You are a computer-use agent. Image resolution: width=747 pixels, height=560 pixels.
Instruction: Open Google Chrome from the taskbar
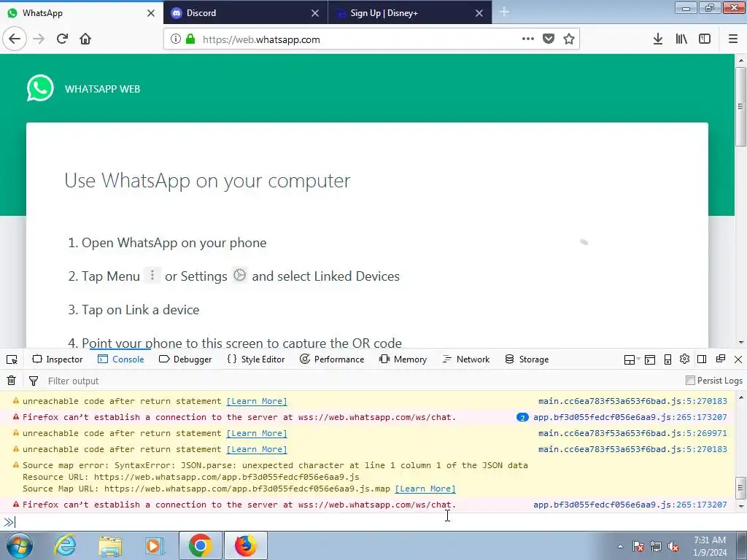click(201, 545)
